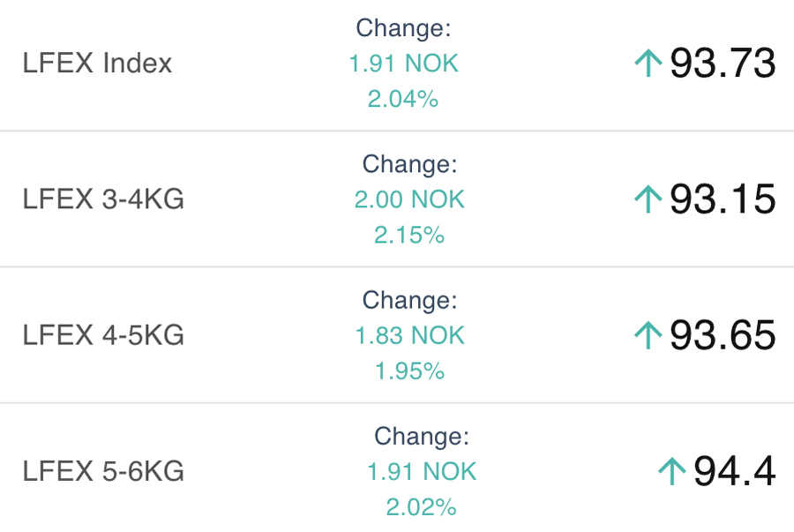Open the LFEX 4-5KG entry

point(103,335)
